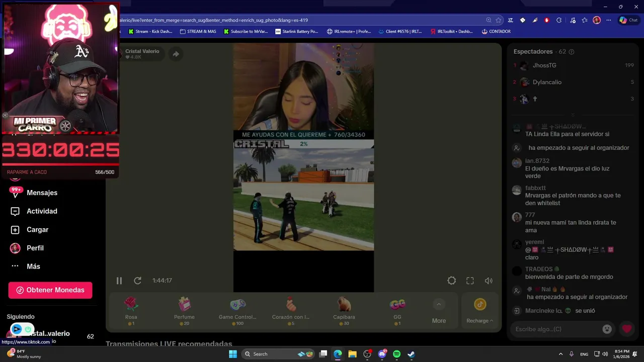Screen dimensions: 644x362
Task: Share Cristal Valerio's live stream
Action: [x=176, y=54]
